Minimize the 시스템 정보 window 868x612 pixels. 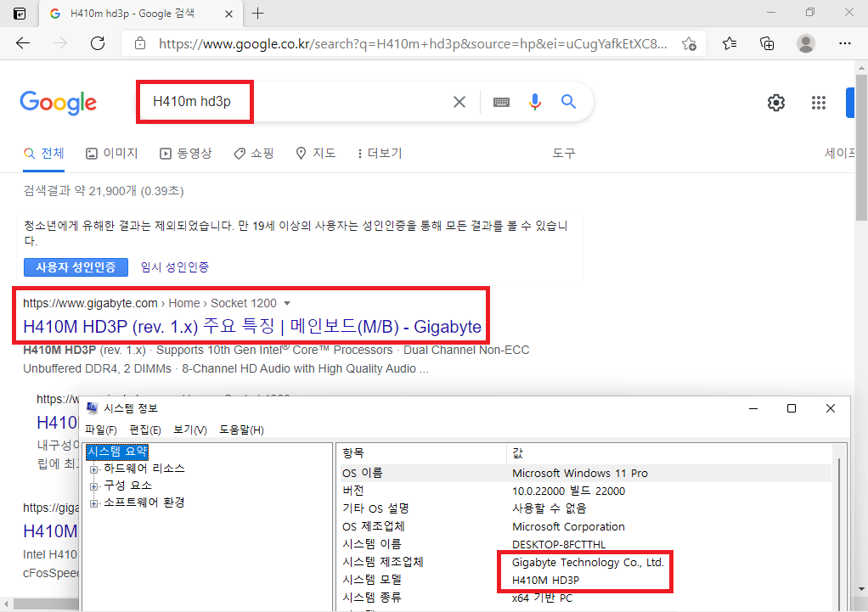(x=752, y=408)
